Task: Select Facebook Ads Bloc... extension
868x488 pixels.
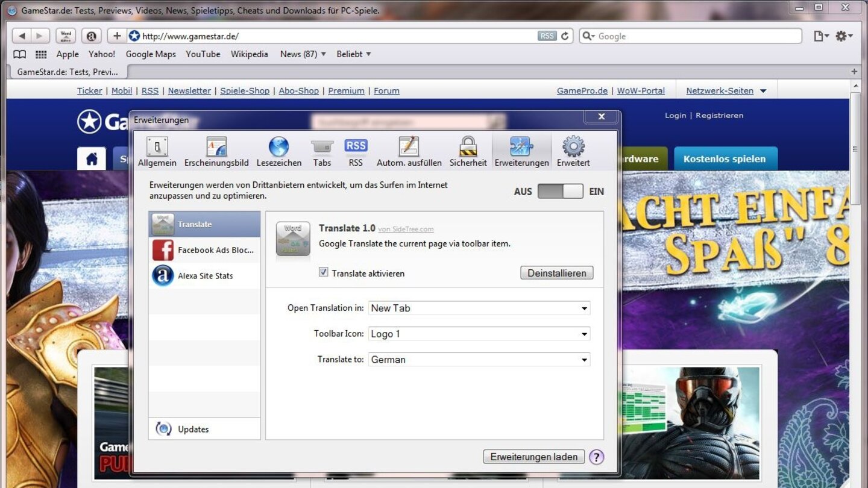Action: pos(204,250)
